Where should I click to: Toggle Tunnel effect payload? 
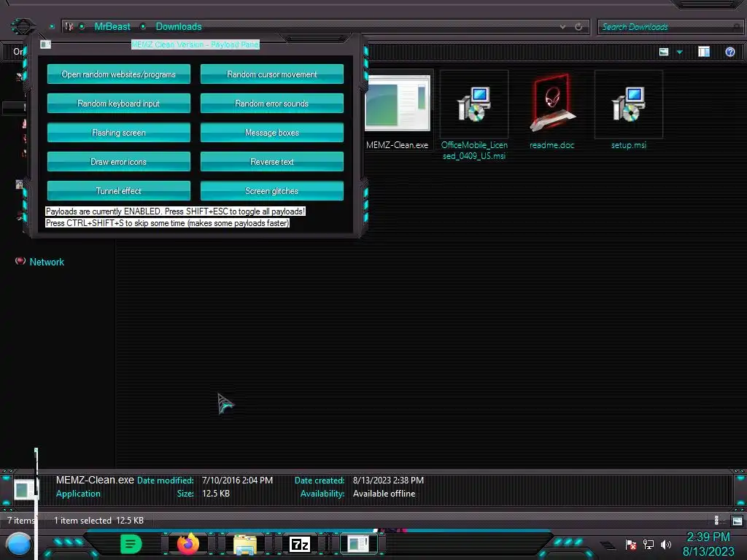[x=119, y=191]
